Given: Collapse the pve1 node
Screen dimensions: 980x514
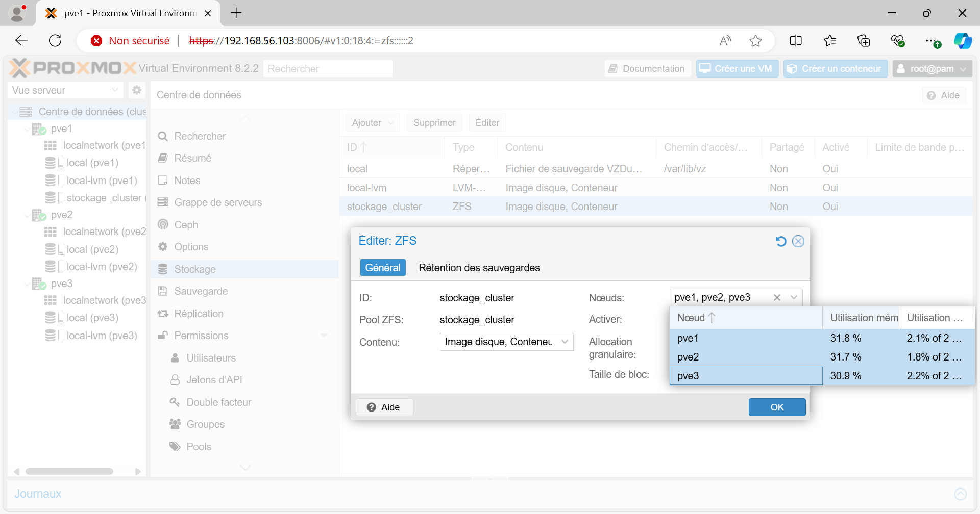Looking at the screenshot, I should point(27,129).
